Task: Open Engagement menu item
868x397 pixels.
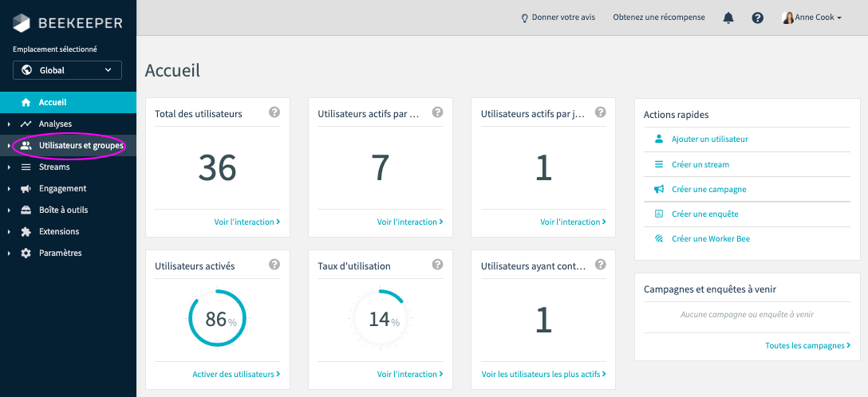Action: click(62, 189)
